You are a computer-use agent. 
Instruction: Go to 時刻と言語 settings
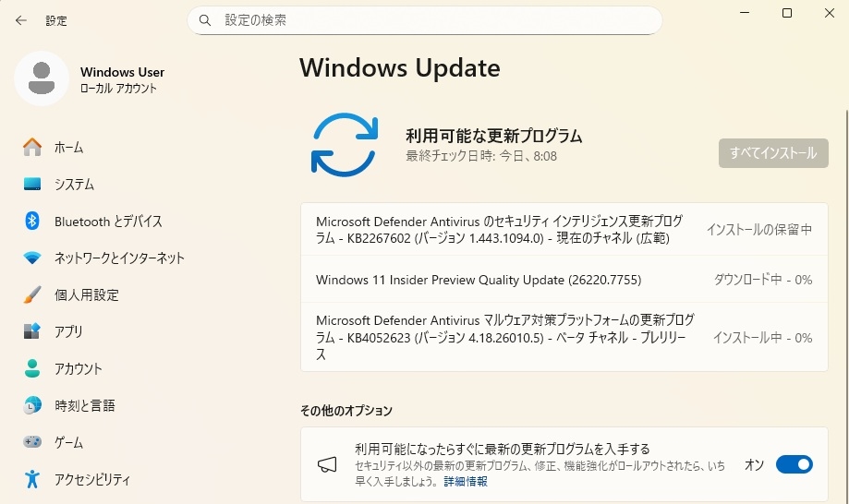pyautogui.click(x=84, y=405)
